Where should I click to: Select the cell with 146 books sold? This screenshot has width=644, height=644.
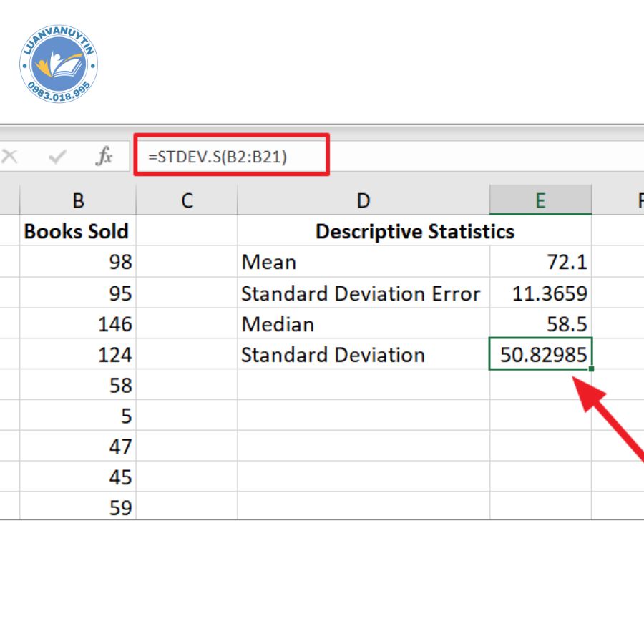77,324
